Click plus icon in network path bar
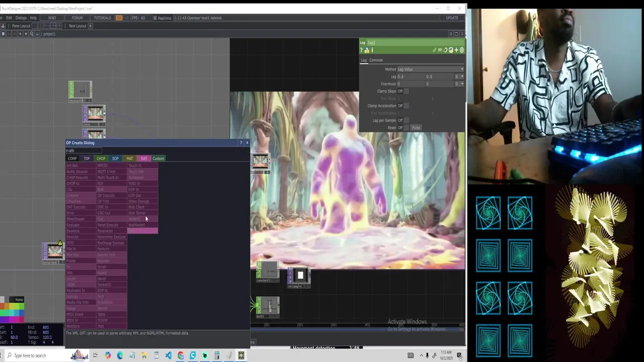The image size is (644, 362). (20, 34)
